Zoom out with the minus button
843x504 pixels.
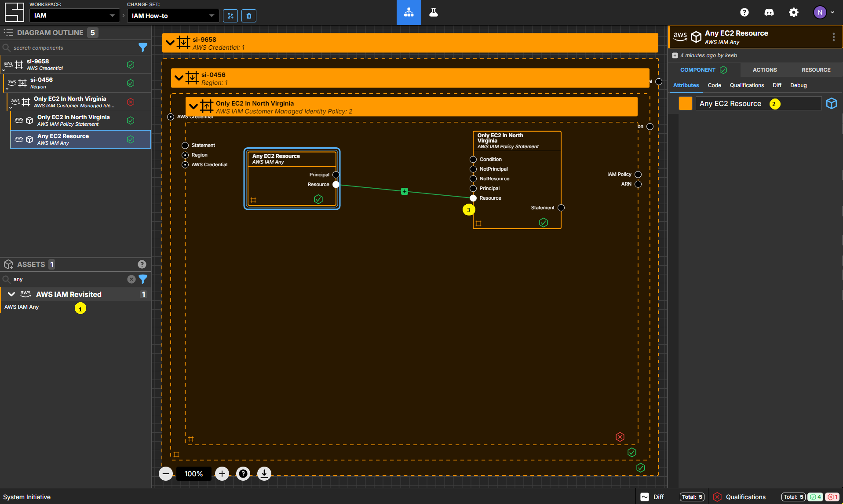click(166, 474)
